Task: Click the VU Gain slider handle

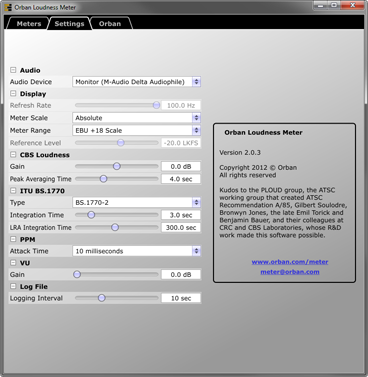Action: 77,275
